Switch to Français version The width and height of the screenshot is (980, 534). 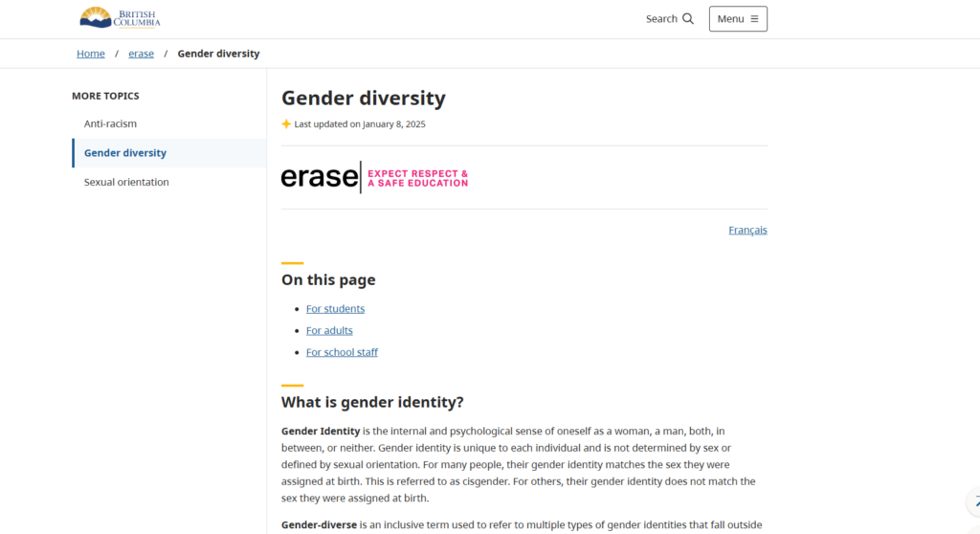pos(747,230)
